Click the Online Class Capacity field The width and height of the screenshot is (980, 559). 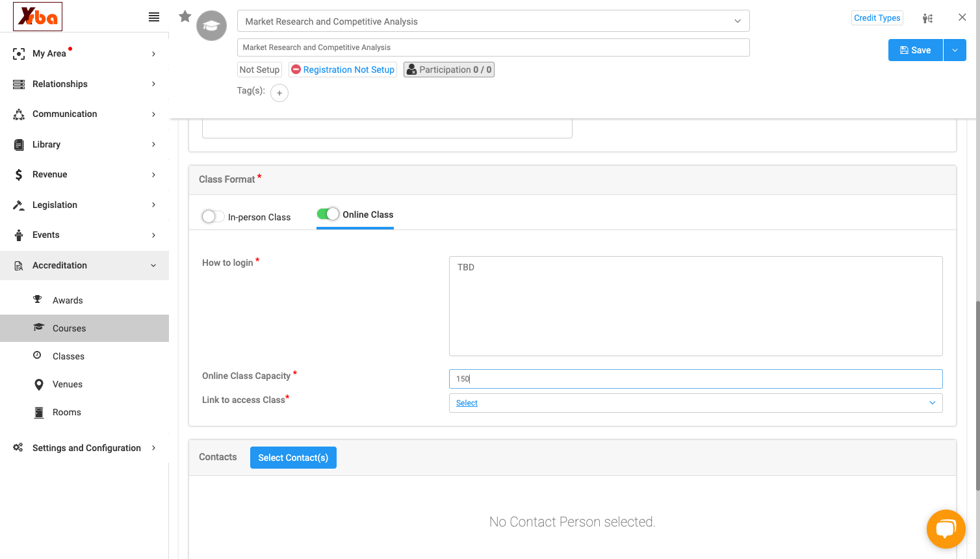pyautogui.click(x=695, y=379)
